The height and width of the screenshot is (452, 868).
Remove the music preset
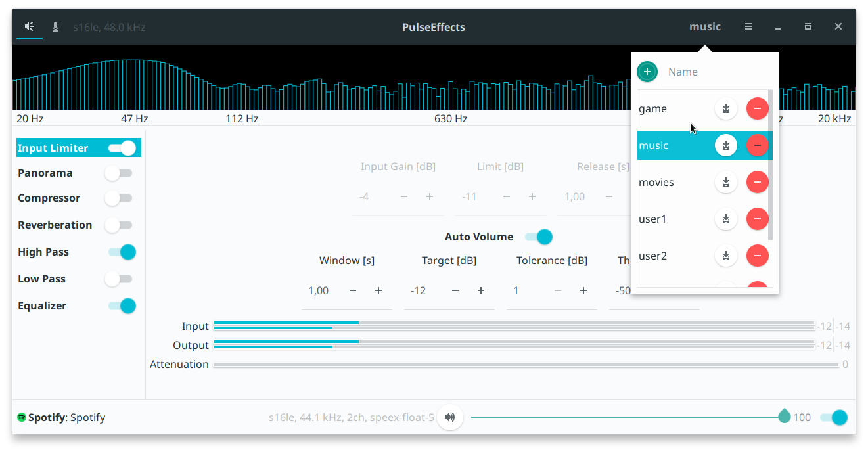758,145
